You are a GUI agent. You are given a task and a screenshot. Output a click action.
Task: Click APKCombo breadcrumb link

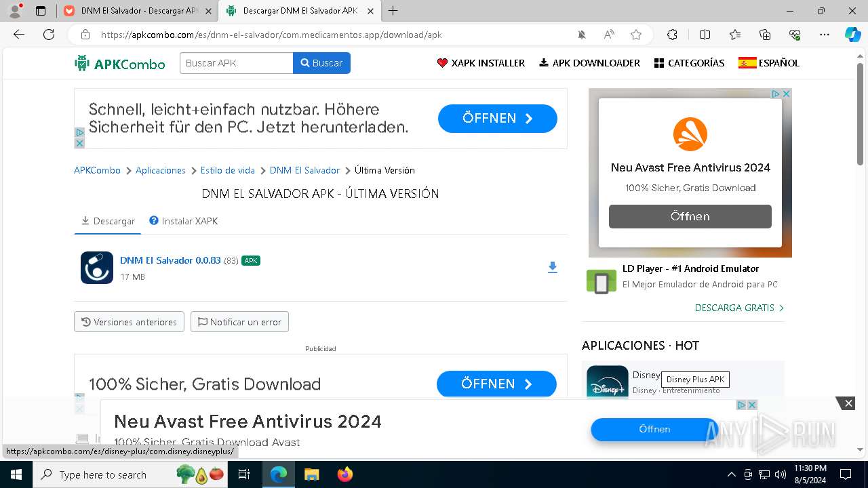(x=97, y=170)
